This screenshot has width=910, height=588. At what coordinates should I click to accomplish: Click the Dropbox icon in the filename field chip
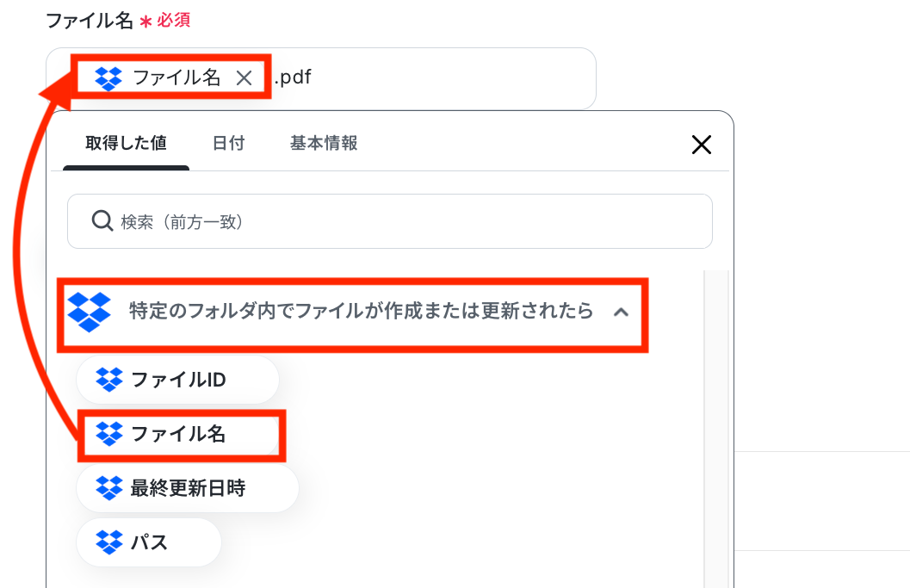pyautogui.click(x=108, y=78)
